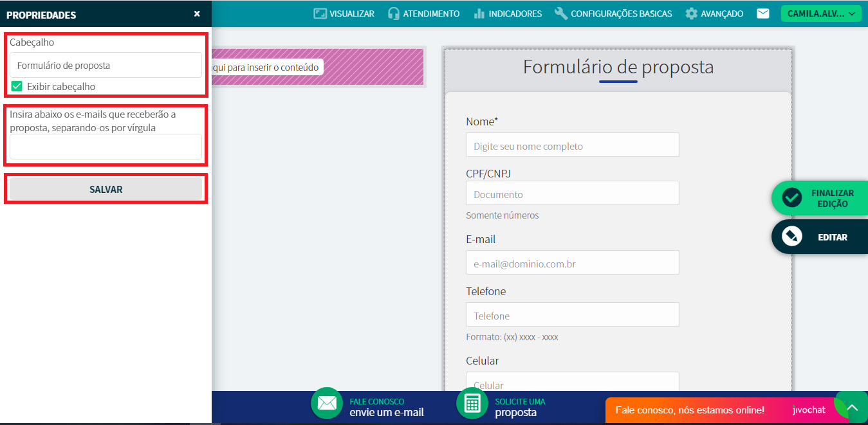Click the envelope mail icon in top bar
Image resolution: width=868 pixels, height=425 pixels.
[x=762, y=14]
